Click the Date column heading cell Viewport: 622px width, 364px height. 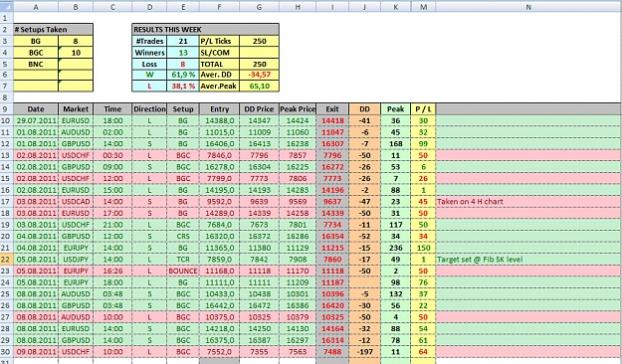pyautogui.click(x=36, y=109)
